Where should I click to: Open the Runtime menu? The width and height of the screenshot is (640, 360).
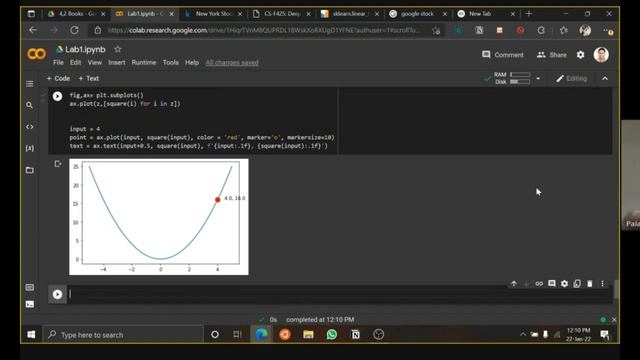pyautogui.click(x=144, y=62)
